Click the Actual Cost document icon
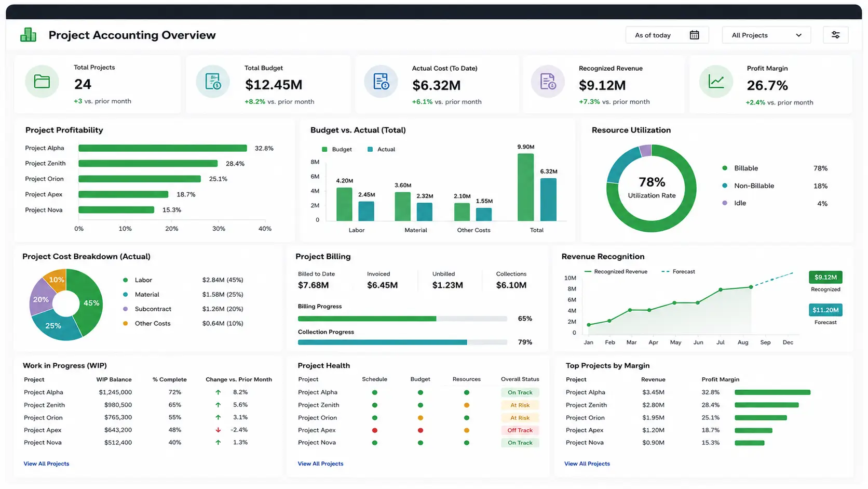 click(x=381, y=82)
